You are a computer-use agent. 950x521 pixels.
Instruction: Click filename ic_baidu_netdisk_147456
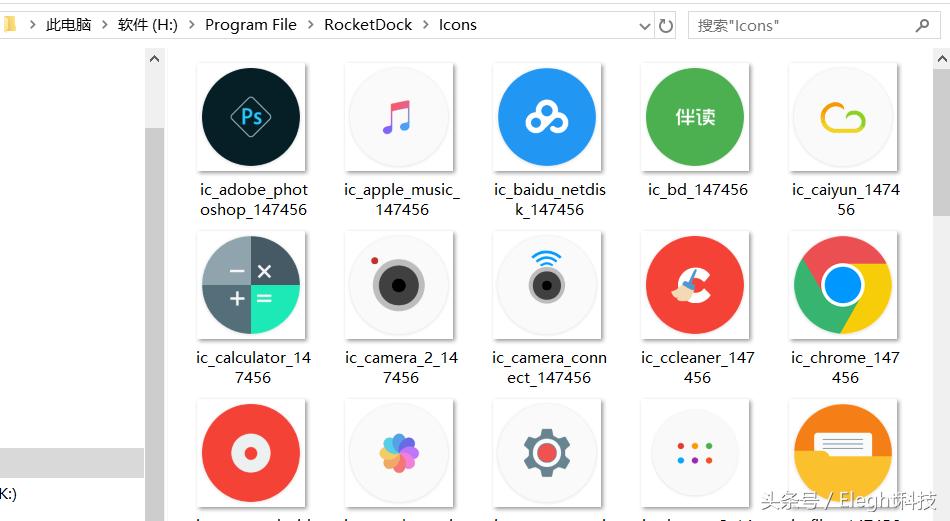pos(550,199)
